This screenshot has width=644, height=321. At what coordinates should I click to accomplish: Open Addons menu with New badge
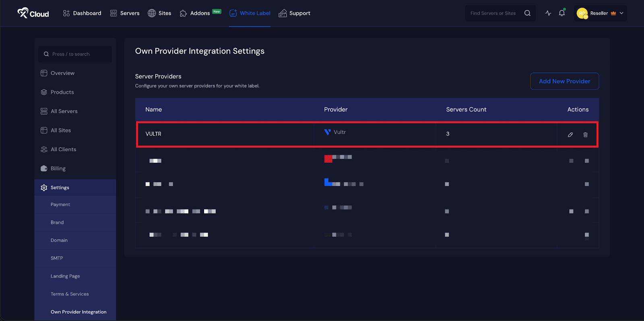point(200,13)
